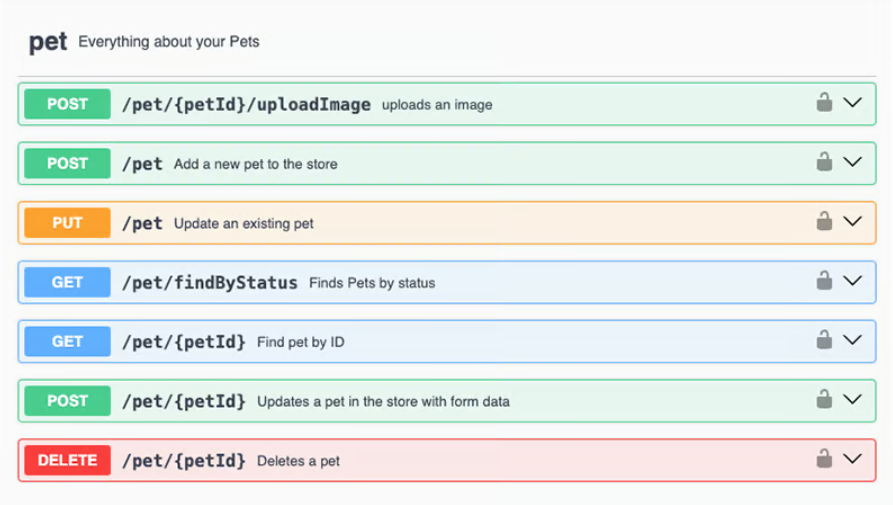Image resolution: width=893 pixels, height=505 pixels.
Task: Click the lock icon for uploadImage endpoint
Action: [824, 102]
